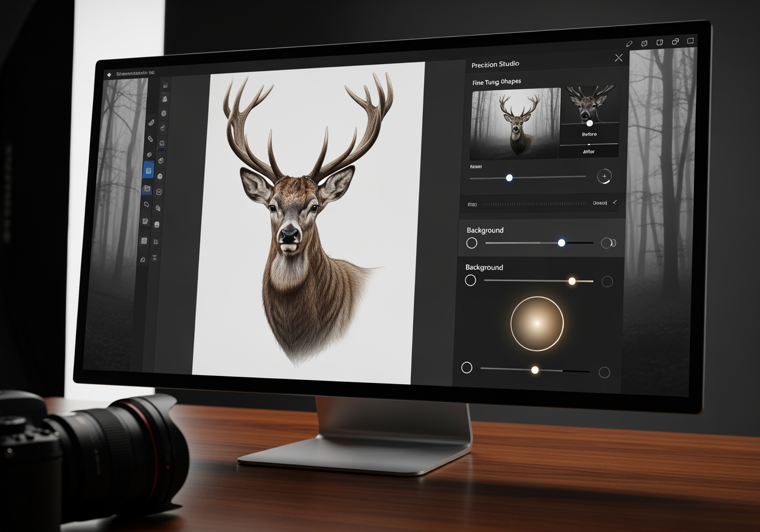Click the first Background slider handle
760x532 pixels.
[x=561, y=243]
